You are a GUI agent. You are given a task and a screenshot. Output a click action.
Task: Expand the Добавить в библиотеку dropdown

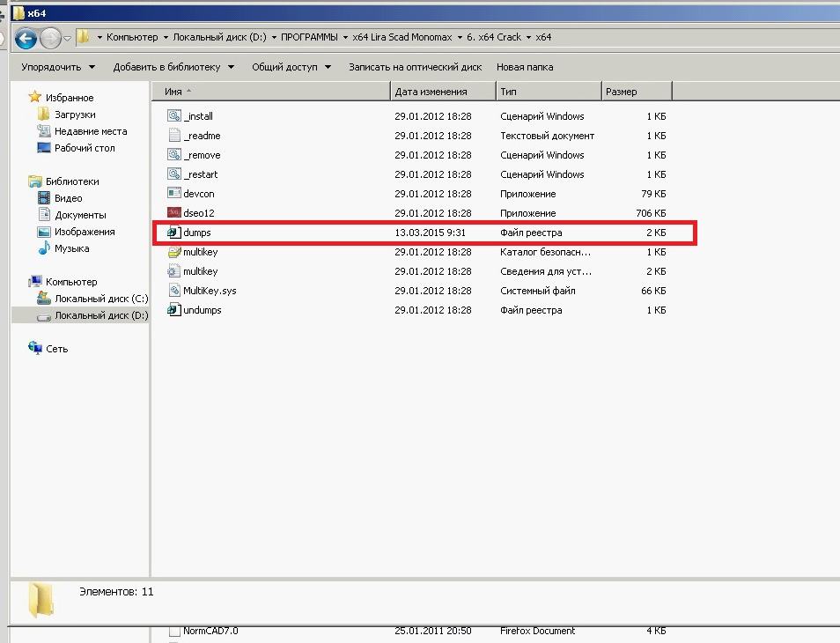(173, 67)
